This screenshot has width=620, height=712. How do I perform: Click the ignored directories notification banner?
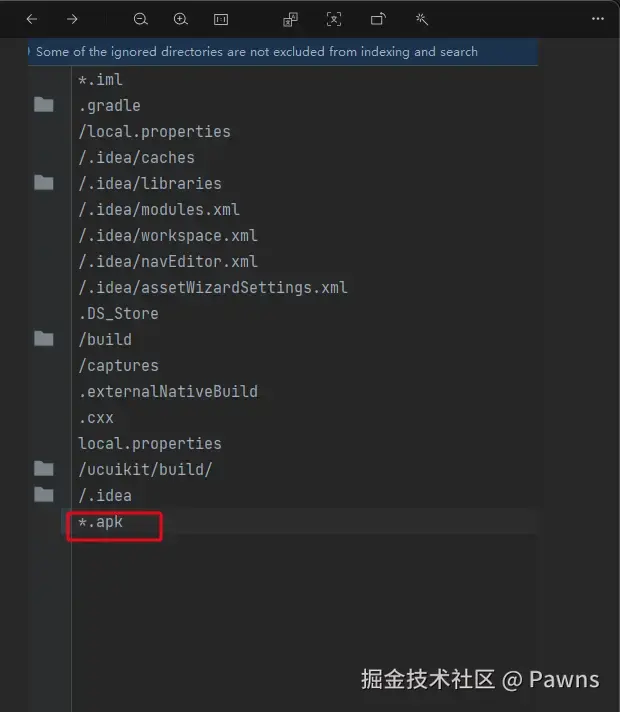point(257,51)
